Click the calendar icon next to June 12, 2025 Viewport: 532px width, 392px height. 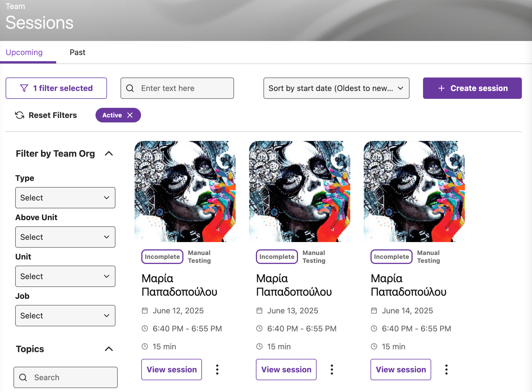(x=145, y=311)
